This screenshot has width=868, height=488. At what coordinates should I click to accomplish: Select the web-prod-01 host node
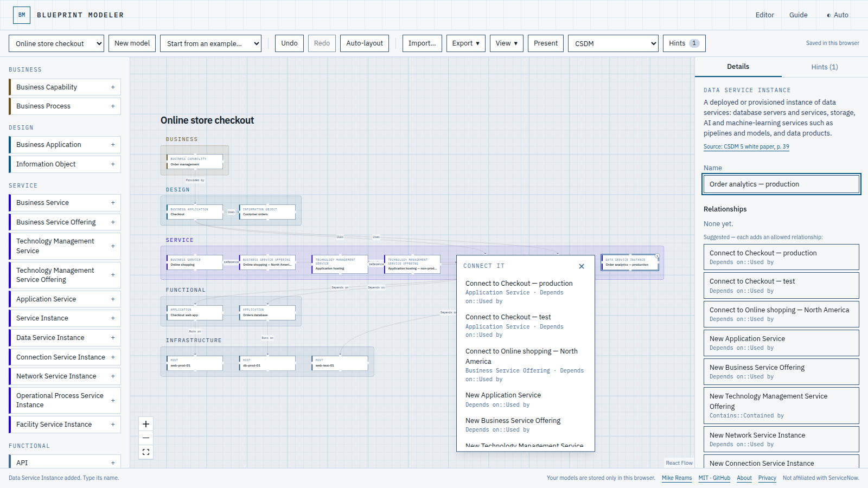[x=194, y=363]
